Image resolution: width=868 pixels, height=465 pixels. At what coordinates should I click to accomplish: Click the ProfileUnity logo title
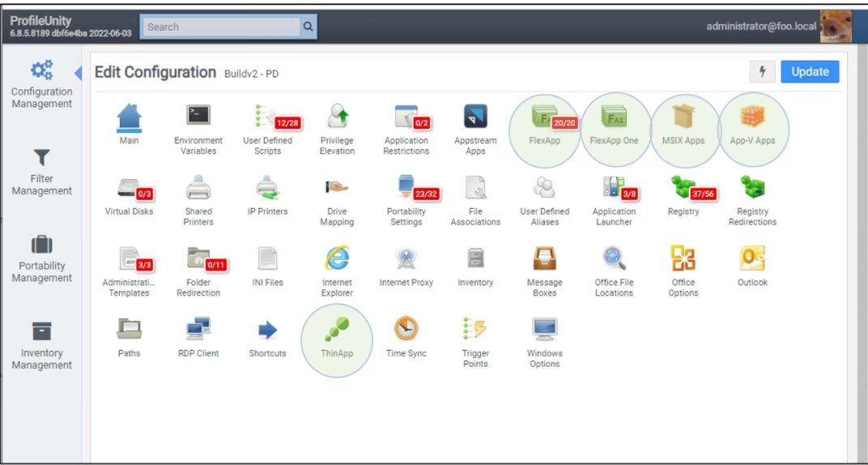(x=40, y=21)
